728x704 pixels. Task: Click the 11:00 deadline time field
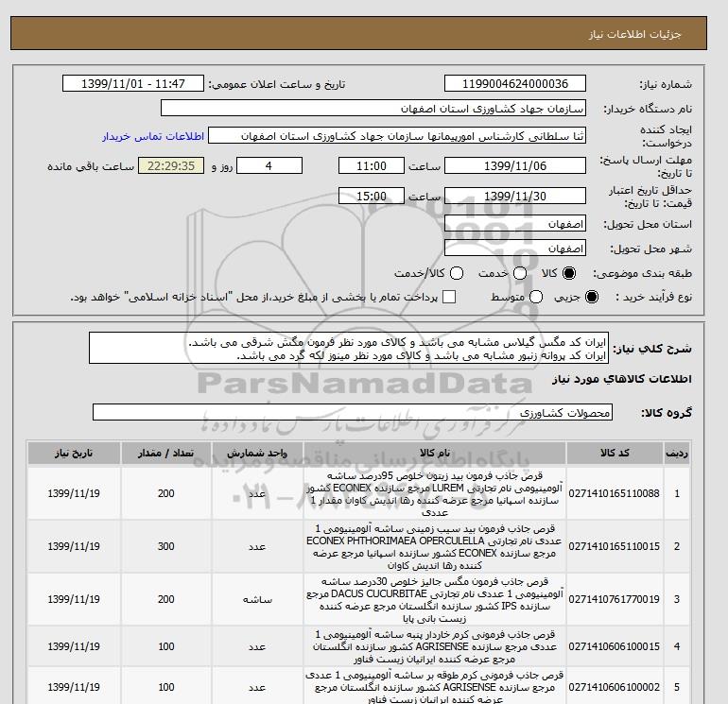(372, 165)
